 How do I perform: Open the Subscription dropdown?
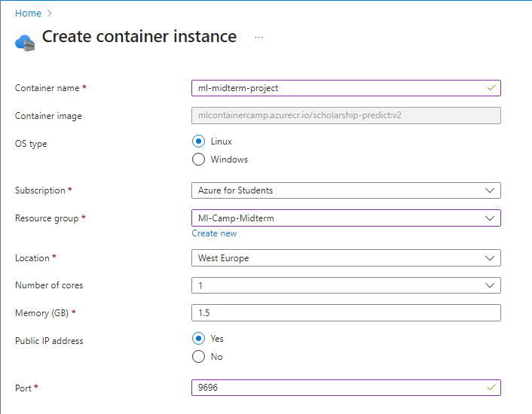[346, 190]
